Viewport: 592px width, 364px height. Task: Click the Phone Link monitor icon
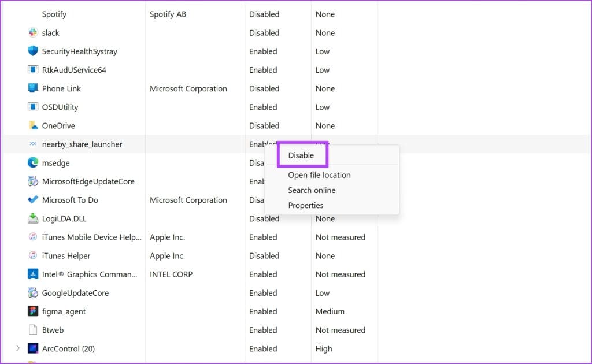click(33, 88)
